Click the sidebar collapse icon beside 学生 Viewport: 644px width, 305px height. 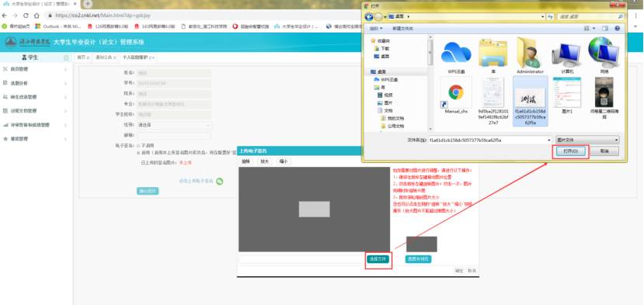(x=66, y=58)
